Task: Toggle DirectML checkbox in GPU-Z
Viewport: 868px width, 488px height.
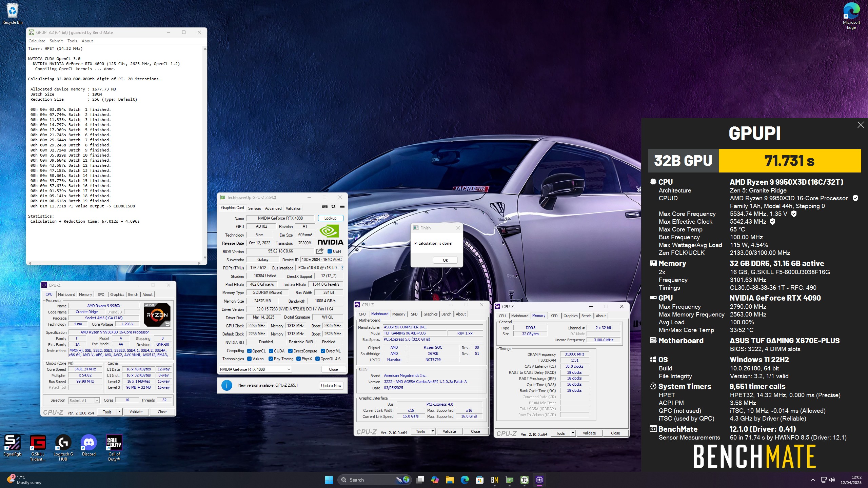Action: [323, 351]
